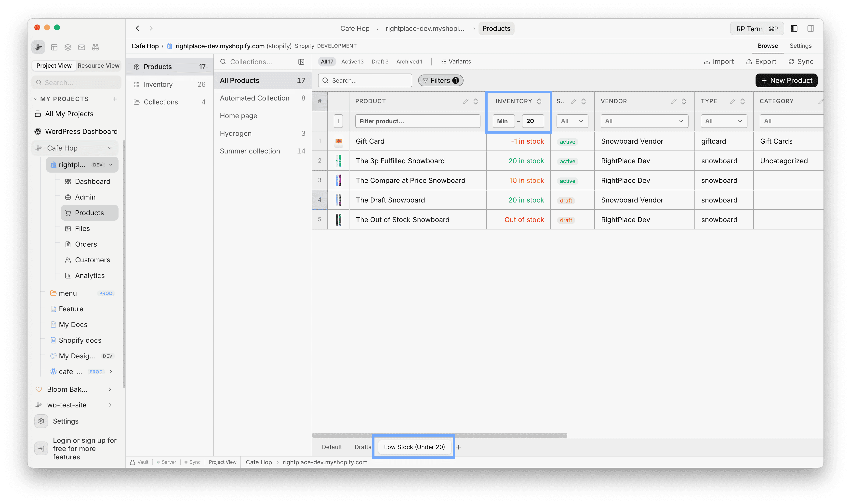Image resolution: width=851 pixels, height=504 pixels.
Task: Expand the Bloom Bak... project
Action: pyautogui.click(x=110, y=389)
